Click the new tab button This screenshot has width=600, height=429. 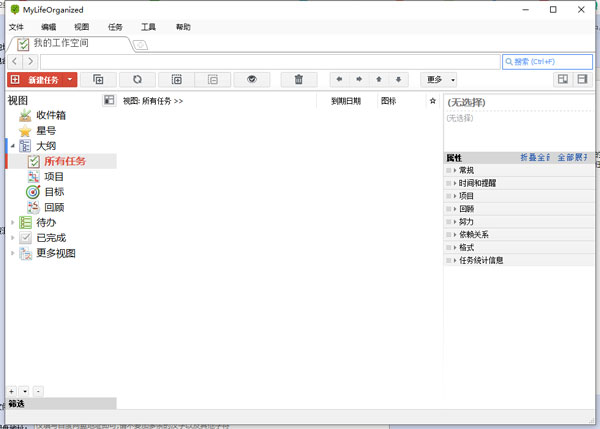coord(140,45)
